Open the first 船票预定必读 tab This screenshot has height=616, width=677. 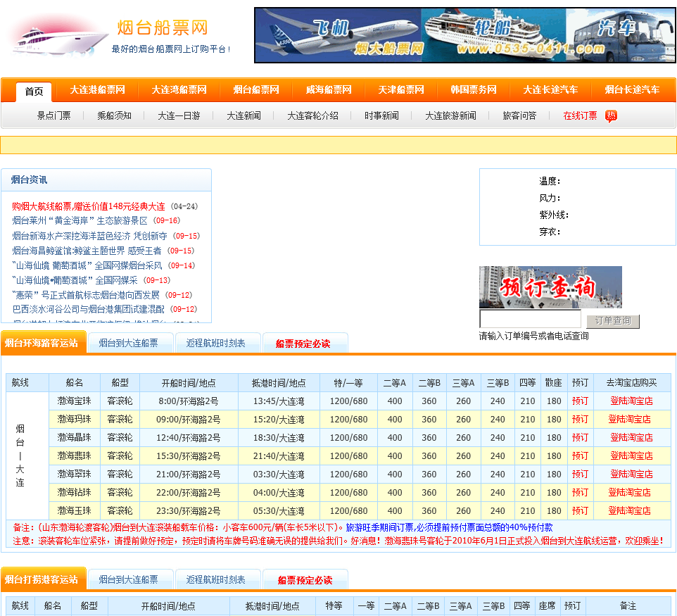click(x=303, y=344)
